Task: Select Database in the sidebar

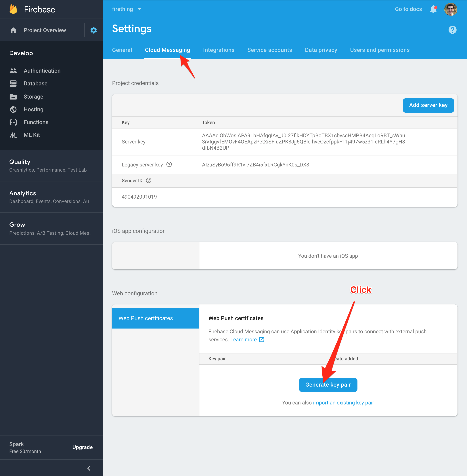Action: [35, 83]
